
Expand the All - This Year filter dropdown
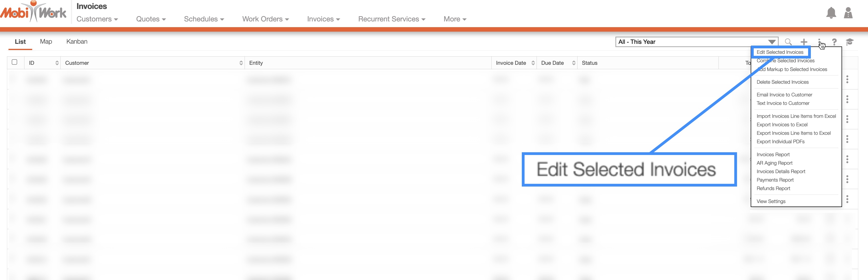[x=772, y=42]
